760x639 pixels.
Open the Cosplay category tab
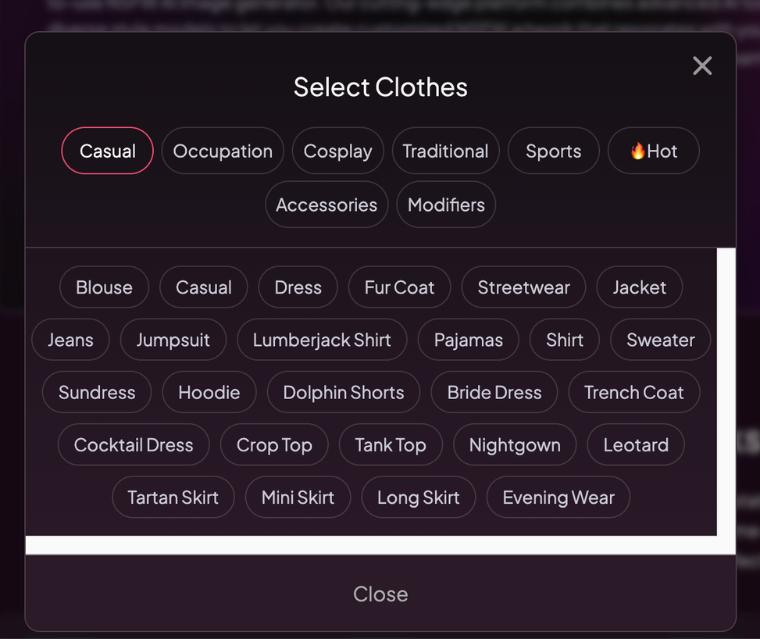coord(338,151)
